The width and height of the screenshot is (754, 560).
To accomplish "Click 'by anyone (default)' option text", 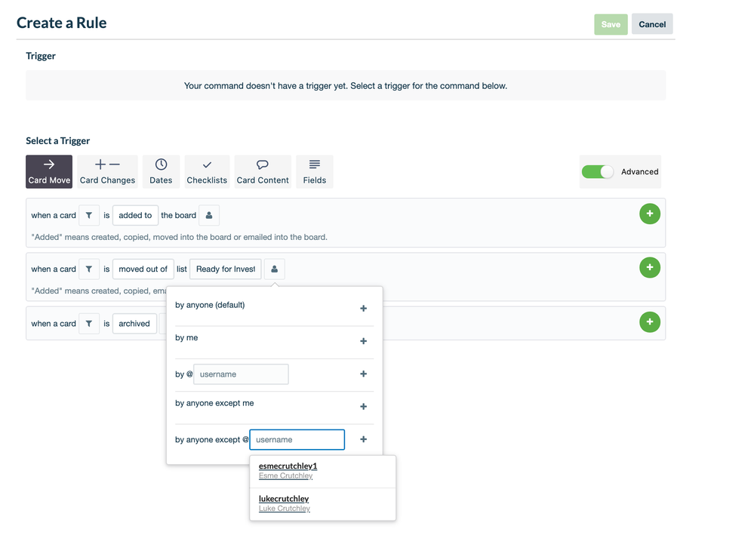I will 210,305.
